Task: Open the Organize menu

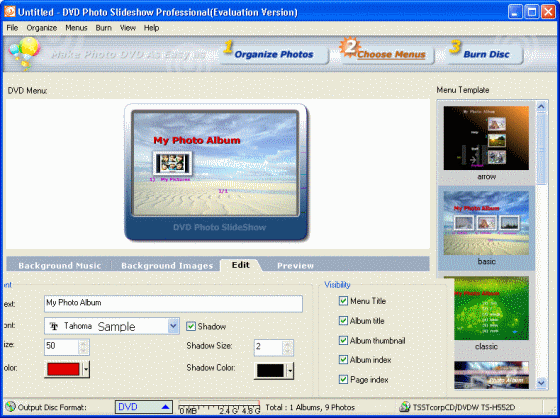Action: click(42, 28)
